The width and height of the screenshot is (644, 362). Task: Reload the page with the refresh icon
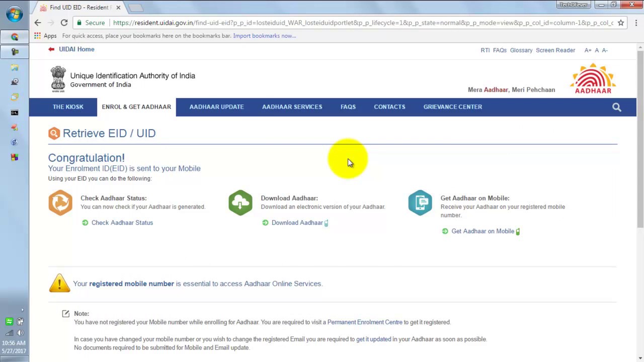pos(64,23)
